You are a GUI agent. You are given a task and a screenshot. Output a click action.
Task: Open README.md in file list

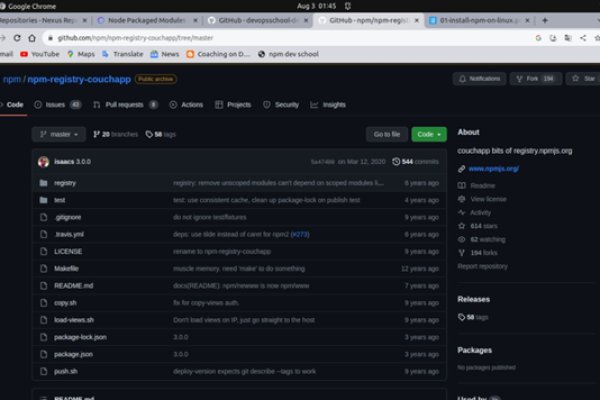[x=73, y=286]
